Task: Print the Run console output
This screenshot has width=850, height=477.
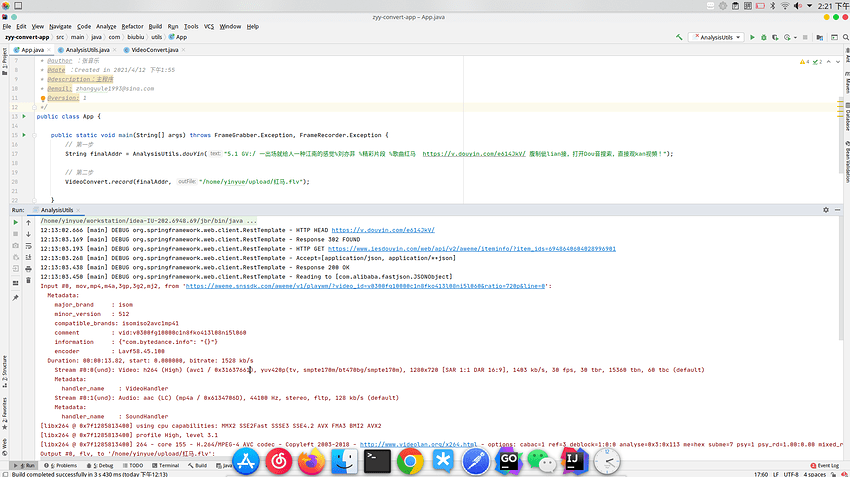Action: 28,269
